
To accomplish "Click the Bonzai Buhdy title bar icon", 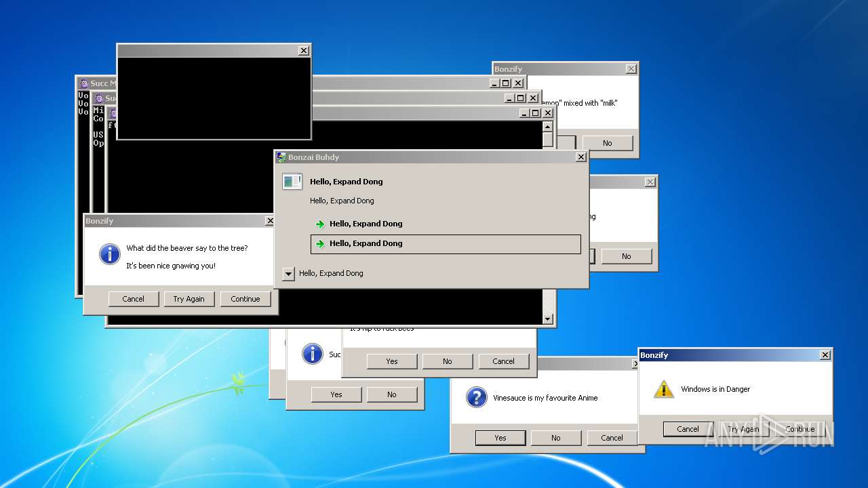I will point(281,157).
